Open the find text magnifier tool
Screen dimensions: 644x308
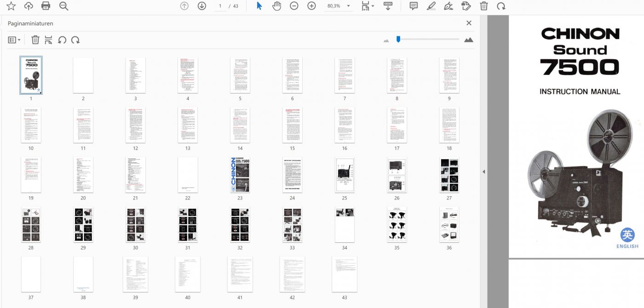click(x=63, y=6)
